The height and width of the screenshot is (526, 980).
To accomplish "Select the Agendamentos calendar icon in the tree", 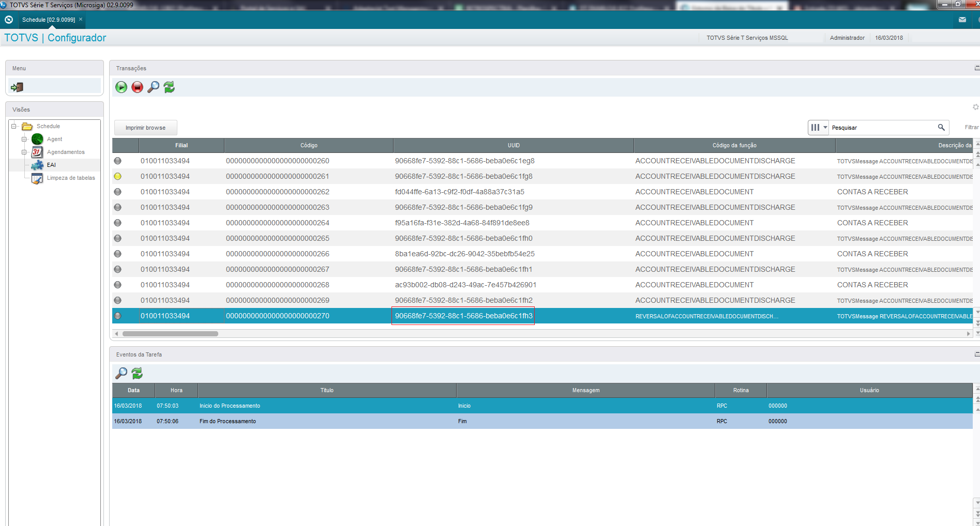I will pos(37,152).
